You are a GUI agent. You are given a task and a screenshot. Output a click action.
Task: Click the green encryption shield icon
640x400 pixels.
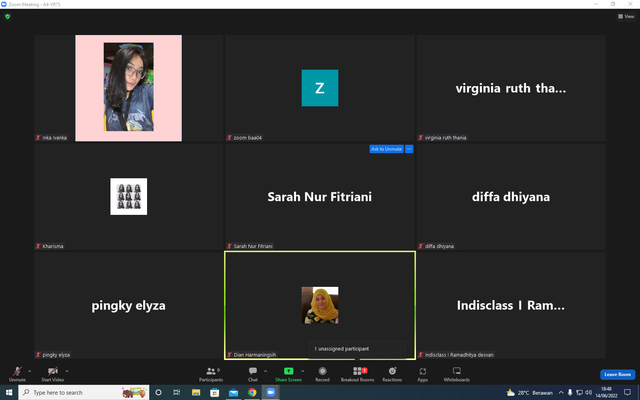pos(7,17)
